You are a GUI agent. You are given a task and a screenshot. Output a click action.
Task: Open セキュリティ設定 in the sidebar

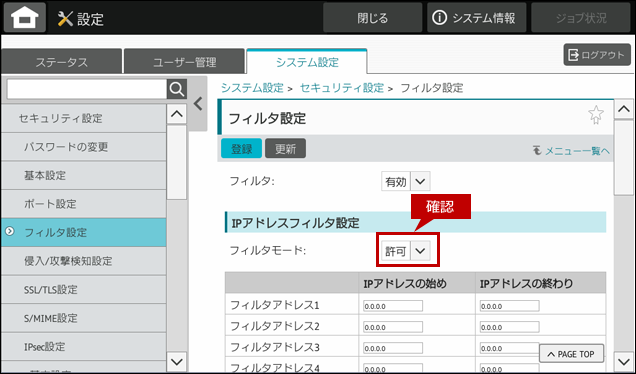click(x=84, y=118)
